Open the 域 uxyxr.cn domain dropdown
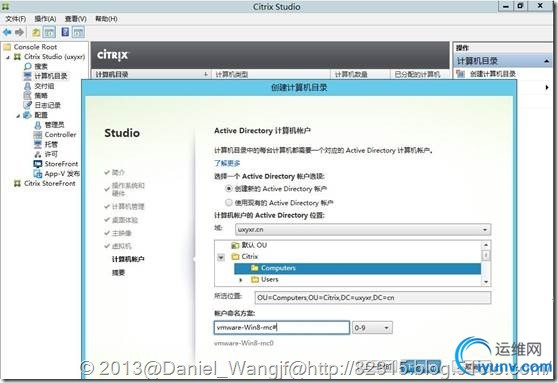Image resolution: width=558 pixels, height=383 pixels. [x=363, y=230]
